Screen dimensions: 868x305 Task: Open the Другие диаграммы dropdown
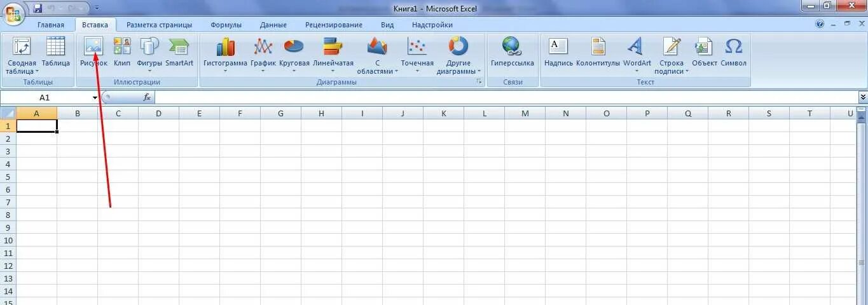point(479,72)
